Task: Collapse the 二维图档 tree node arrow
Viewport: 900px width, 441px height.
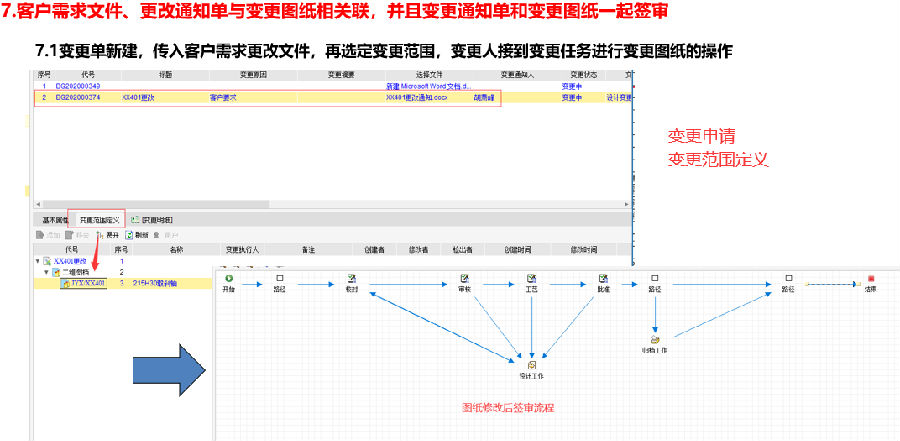Action: [x=47, y=272]
